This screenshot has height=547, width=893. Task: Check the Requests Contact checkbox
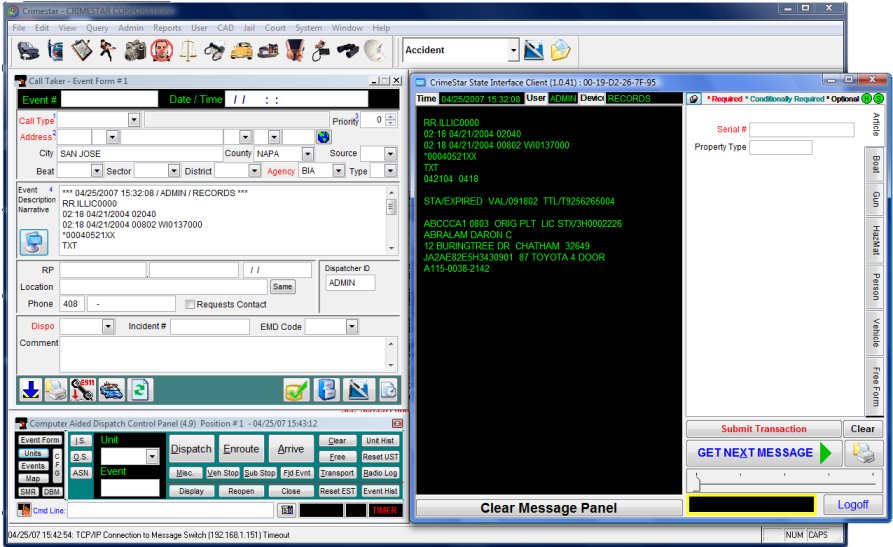point(190,304)
